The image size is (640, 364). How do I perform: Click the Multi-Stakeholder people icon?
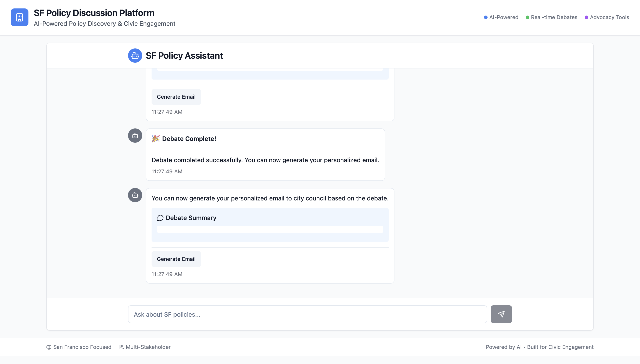(x=121, y=347)
